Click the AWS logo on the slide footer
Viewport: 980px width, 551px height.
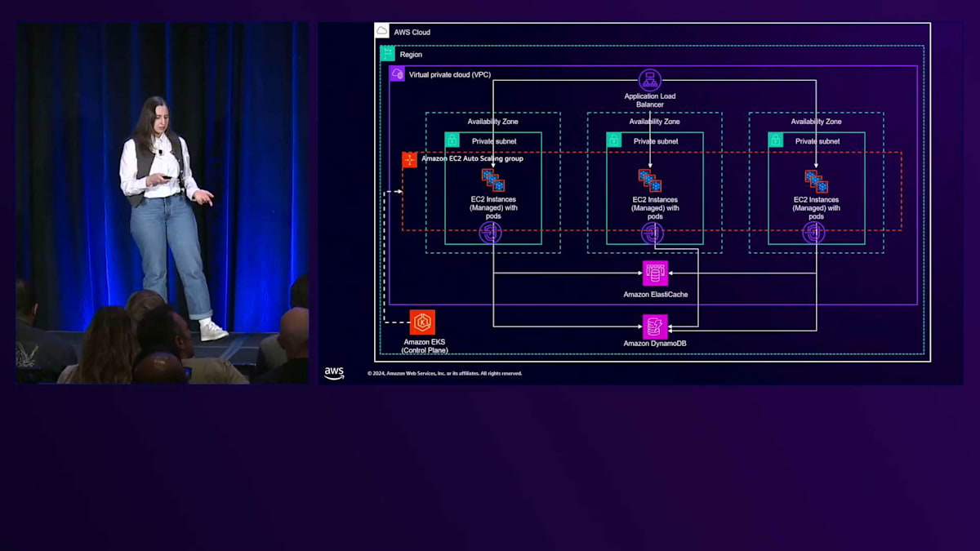click(334, 373)
